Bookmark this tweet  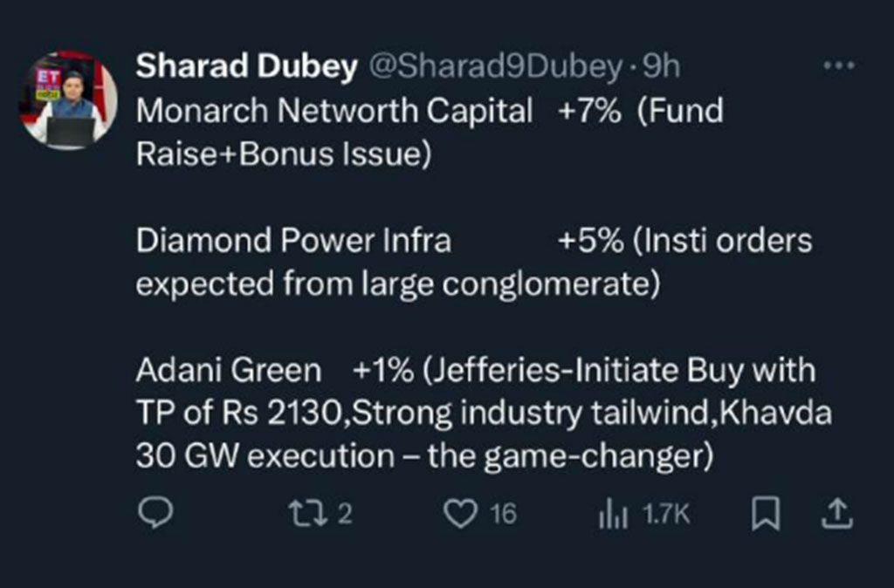(x=766, y=515)
